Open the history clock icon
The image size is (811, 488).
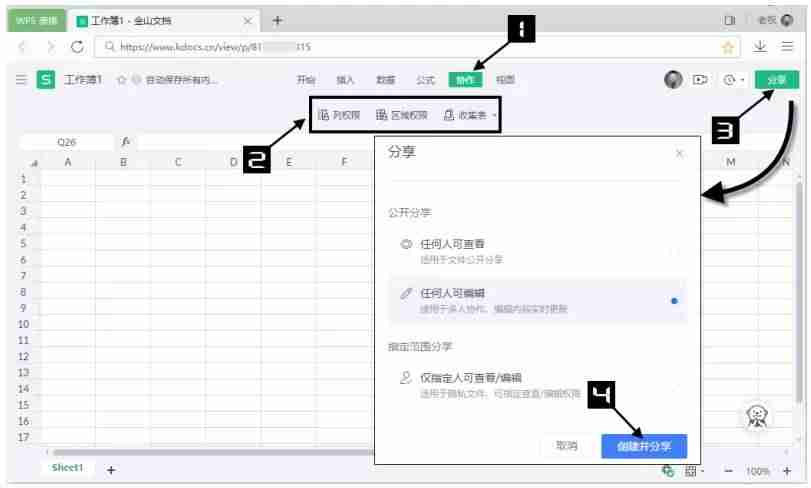729,80
